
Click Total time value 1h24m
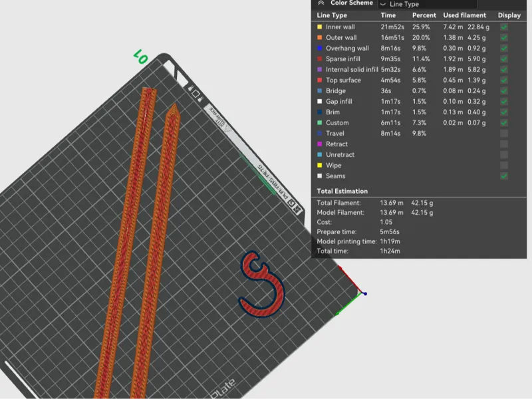[x=390, y=251]
